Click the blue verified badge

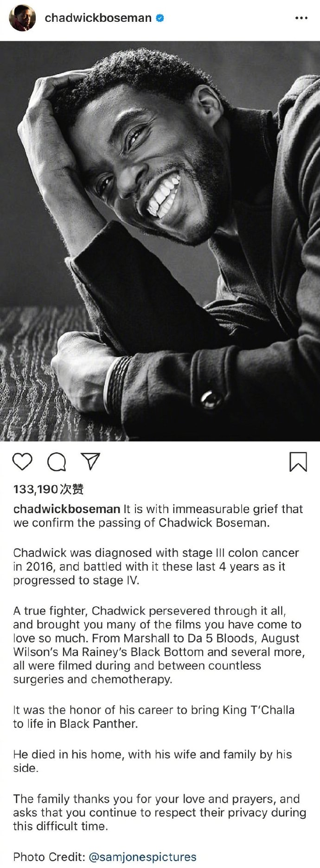[x=160, y=18]
